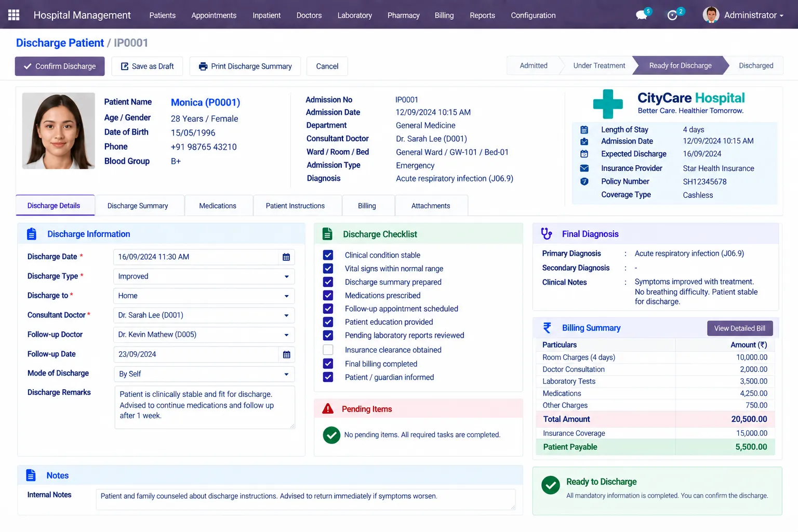Open the Discharge Date calendar picker icon

click(286, 257)
